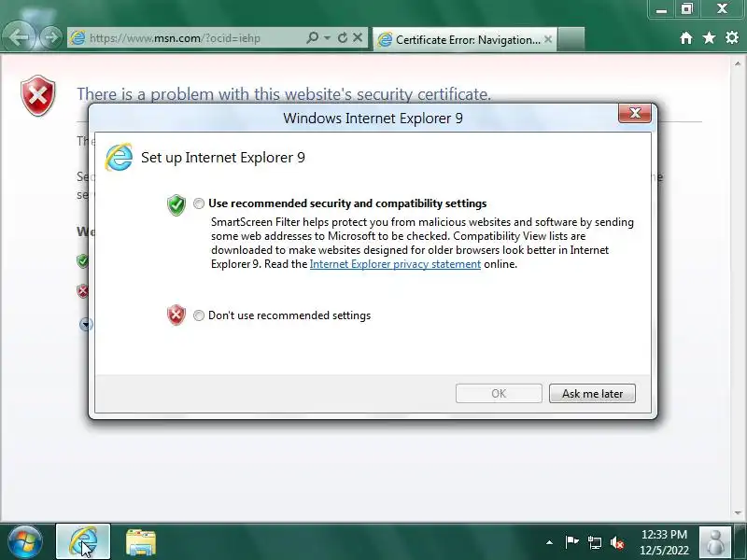The width and height of the screenshot is (747, 560).
Task: Go back using the browser back arrow
Action: tap(18, 37)
